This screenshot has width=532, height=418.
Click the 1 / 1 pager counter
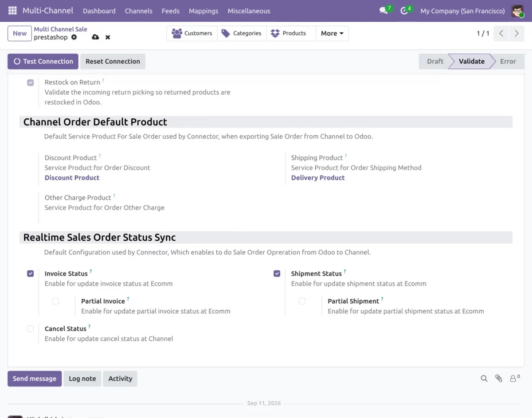tap(483, 33)
